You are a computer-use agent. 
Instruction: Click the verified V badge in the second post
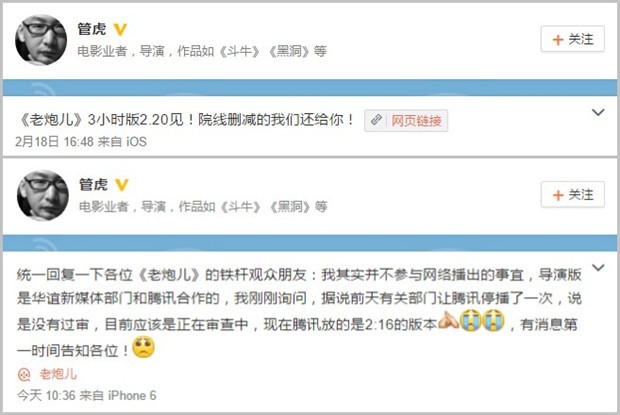click(122, 185)
